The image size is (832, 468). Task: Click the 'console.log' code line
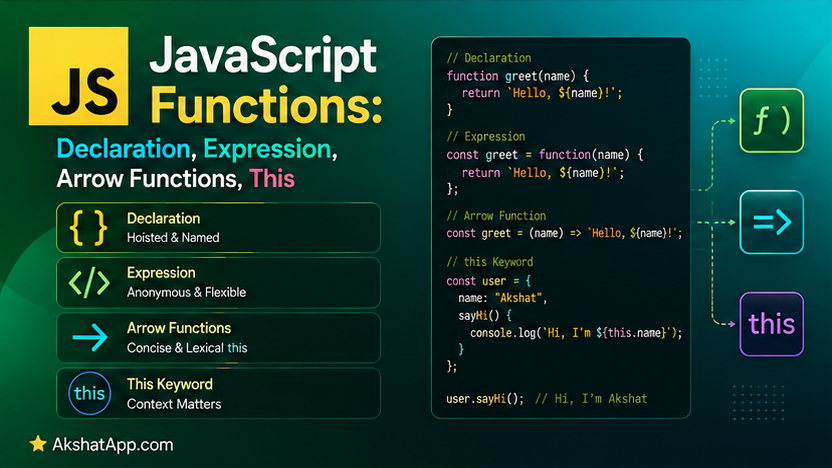coord(576,333)
